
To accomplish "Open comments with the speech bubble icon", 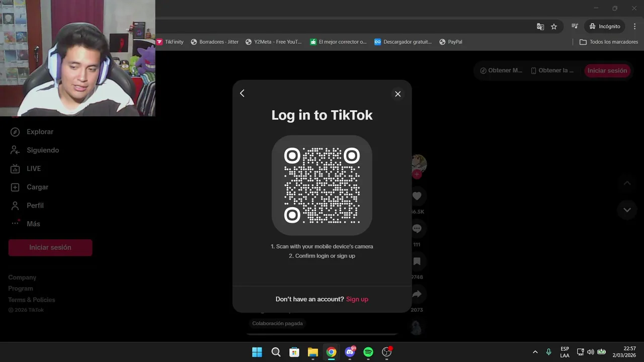I will [x=417, y=229].
